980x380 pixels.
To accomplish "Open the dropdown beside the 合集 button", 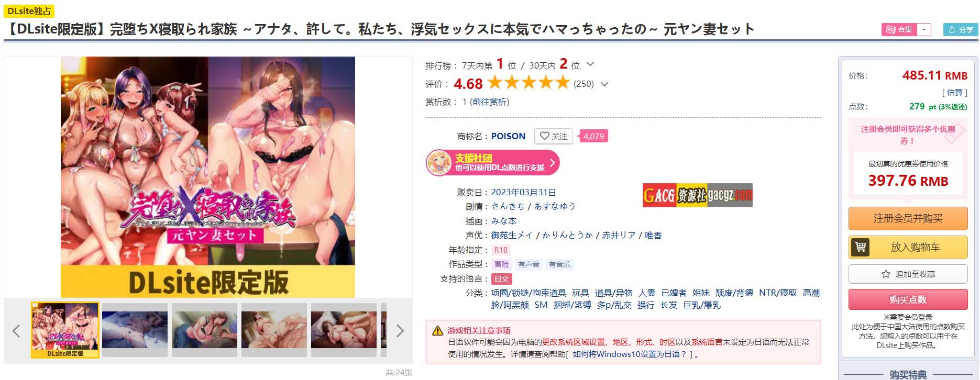I will point(924,30).
